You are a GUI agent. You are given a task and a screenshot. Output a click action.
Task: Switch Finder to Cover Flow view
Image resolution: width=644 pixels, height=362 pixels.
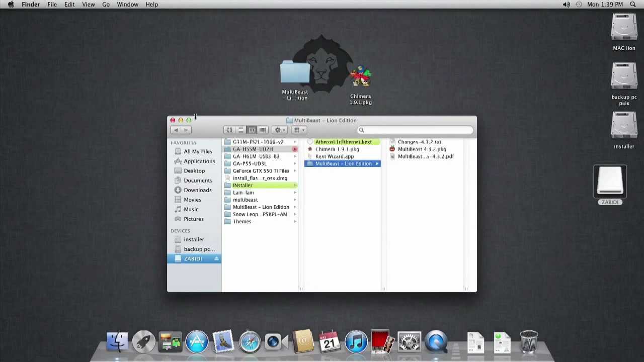[x=263, y=130]
